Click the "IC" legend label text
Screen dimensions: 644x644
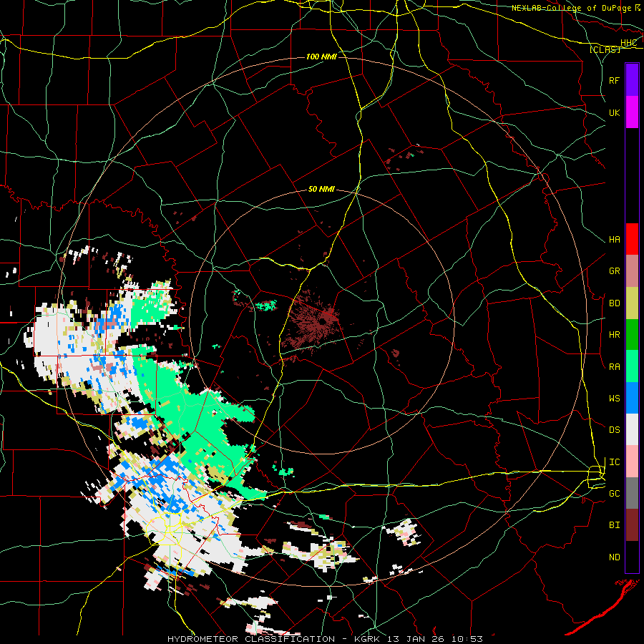click(x=614, y=462)
